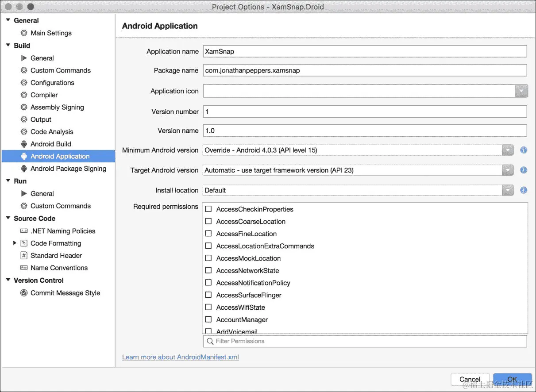Select Assembly Signing in the sidebar
536x392 pixels.
[x=57, y=107]
